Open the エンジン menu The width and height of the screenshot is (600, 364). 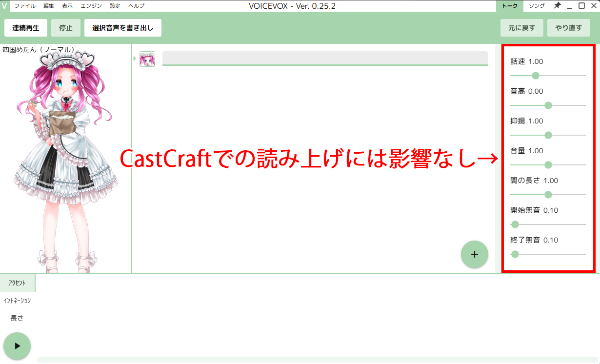(91, 6)
